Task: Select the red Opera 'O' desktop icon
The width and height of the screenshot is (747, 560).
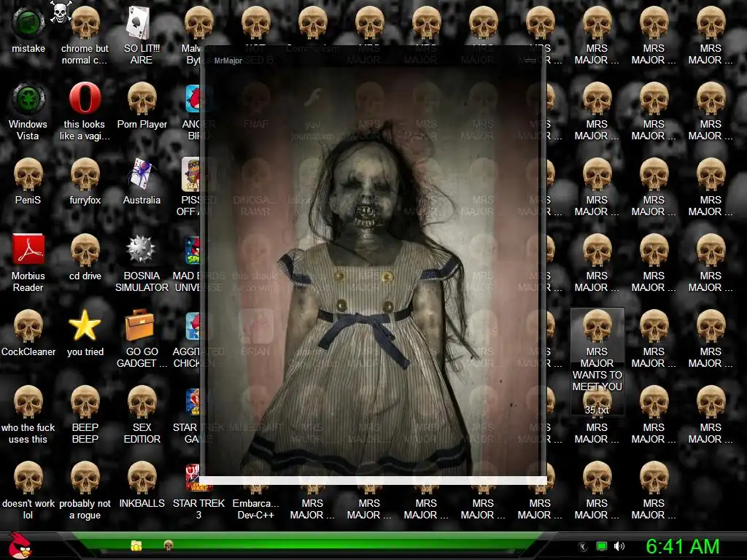Action: pyautogui.click(x=85, y=98)
